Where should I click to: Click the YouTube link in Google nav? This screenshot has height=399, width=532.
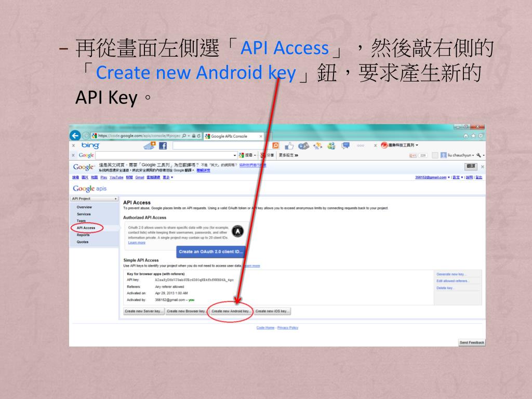coord(116,178)
